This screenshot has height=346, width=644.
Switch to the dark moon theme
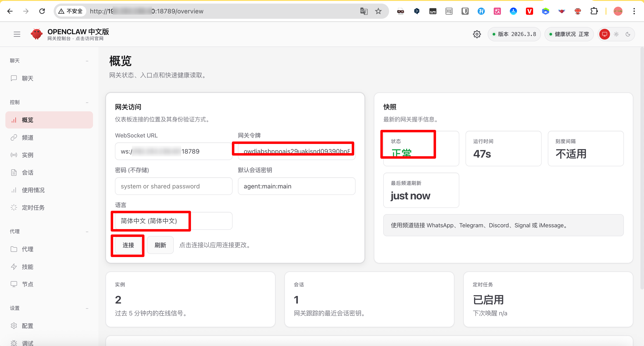[628, 34]
